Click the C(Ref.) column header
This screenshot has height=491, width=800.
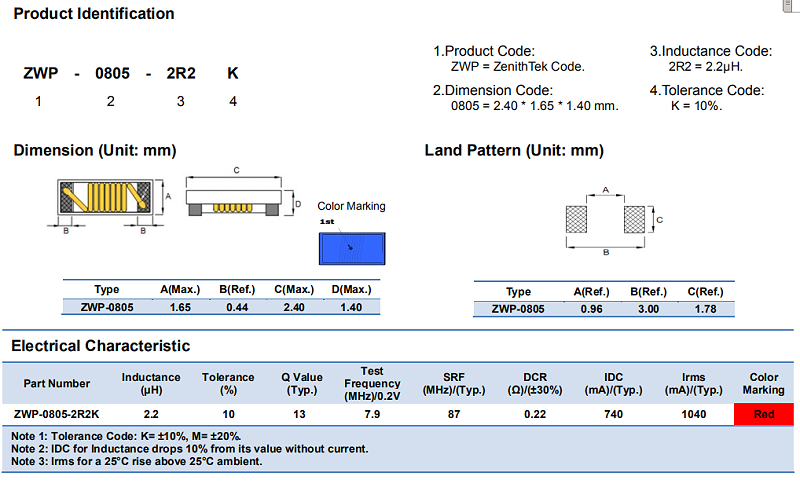(x=706, y=291)
